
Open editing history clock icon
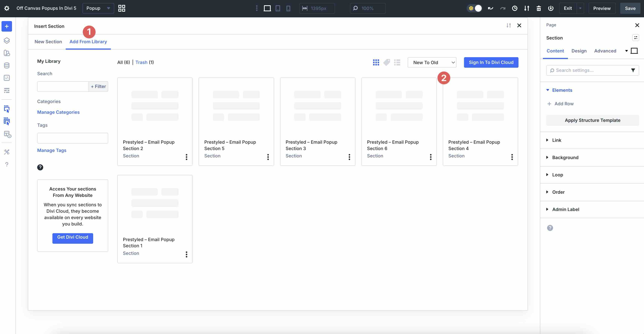coord(515,8)
